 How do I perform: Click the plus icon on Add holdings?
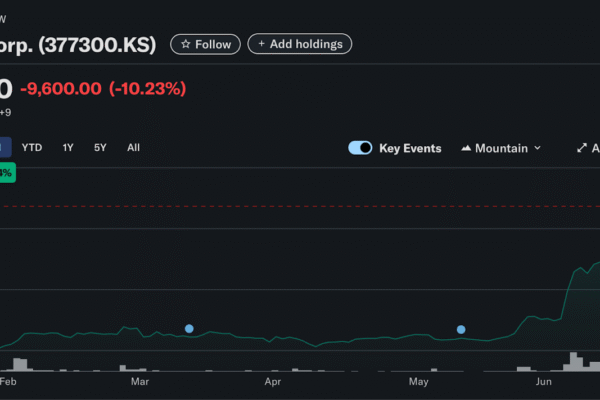(261, 44)
